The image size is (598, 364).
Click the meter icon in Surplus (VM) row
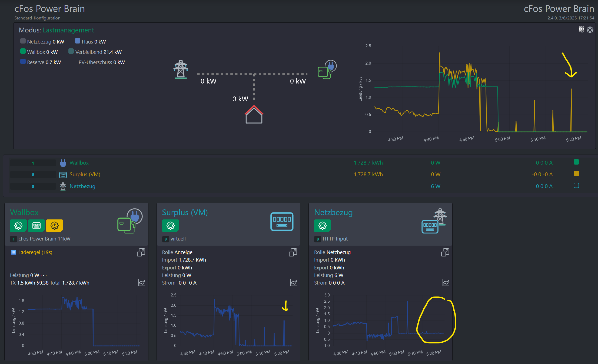(63, 175)
